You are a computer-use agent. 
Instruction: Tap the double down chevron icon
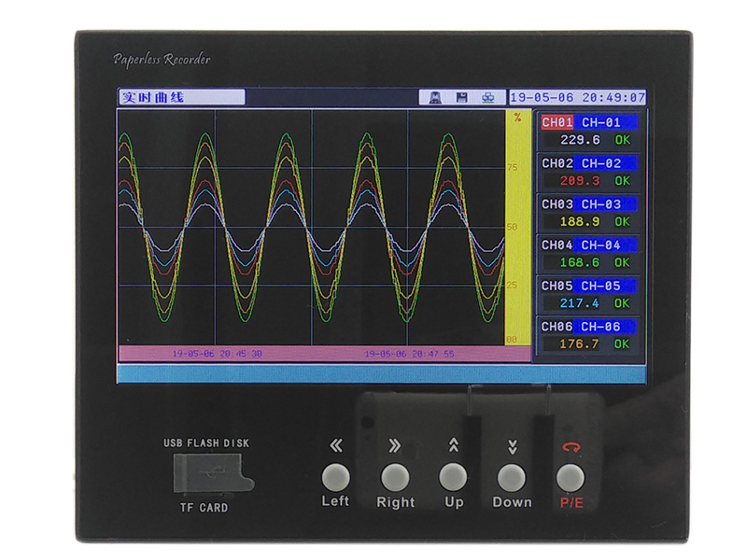[512, 447]
